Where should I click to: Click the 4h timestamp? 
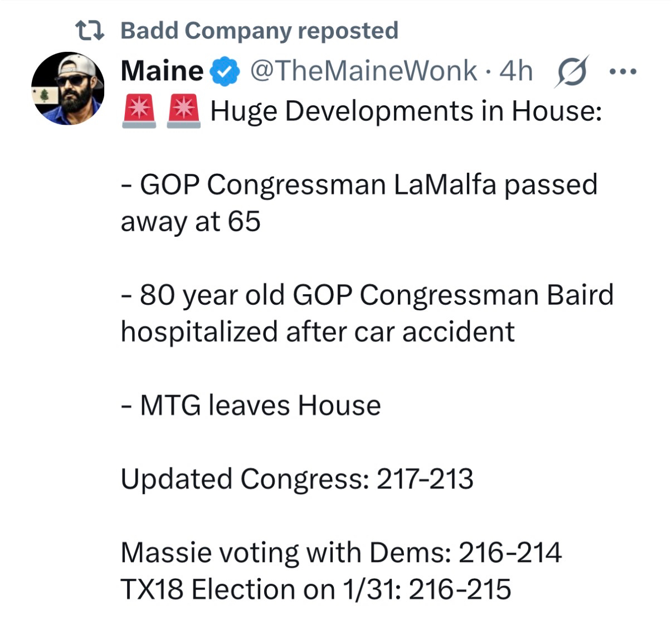pos(516,71)
